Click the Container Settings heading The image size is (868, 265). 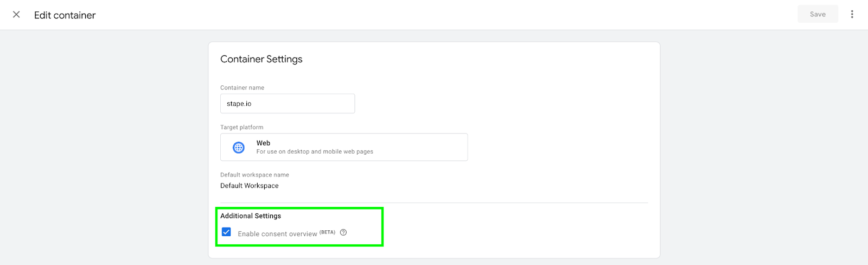tap(261, 59)
